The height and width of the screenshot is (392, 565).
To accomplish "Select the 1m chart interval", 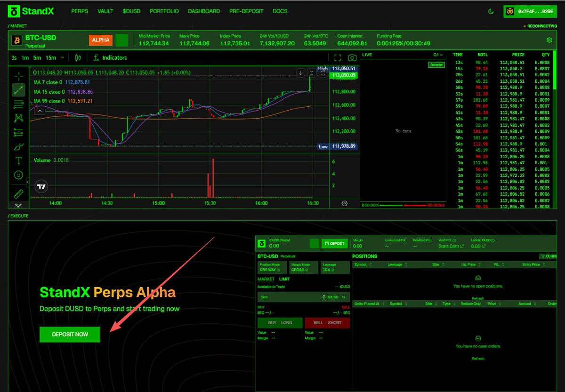I will click(25, 58).
